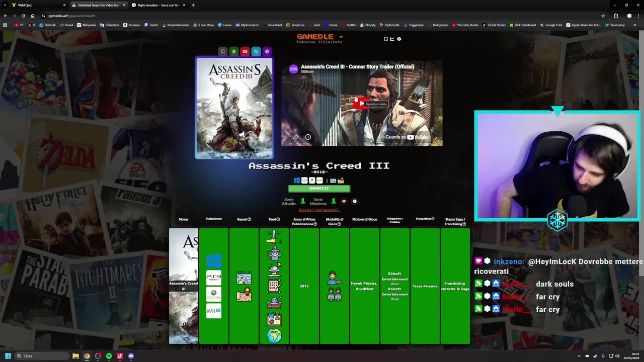Screen dimensions: 644x362
Task: Click the wizard icon in the Temi column
Action: click(x=274, y=253)
